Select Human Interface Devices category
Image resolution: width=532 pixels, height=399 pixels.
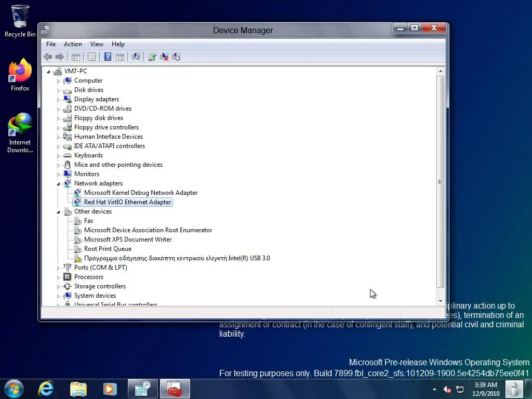109,137
